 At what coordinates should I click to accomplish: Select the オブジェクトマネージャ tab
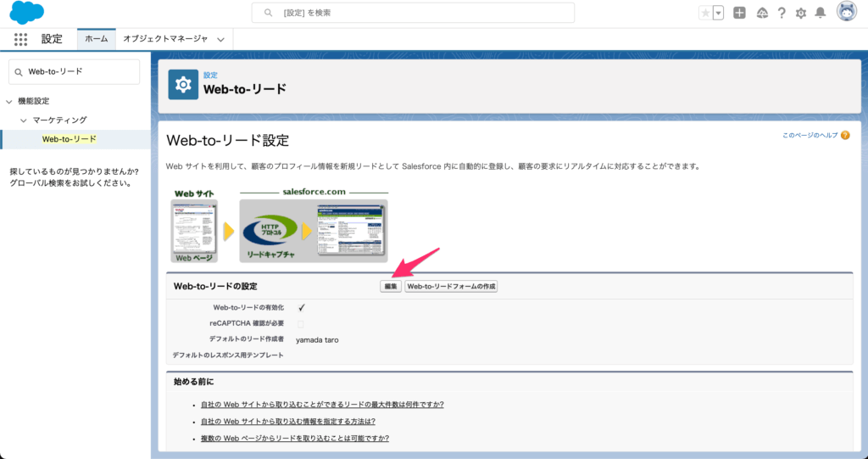pyautogui.click(x=165, y=39)
